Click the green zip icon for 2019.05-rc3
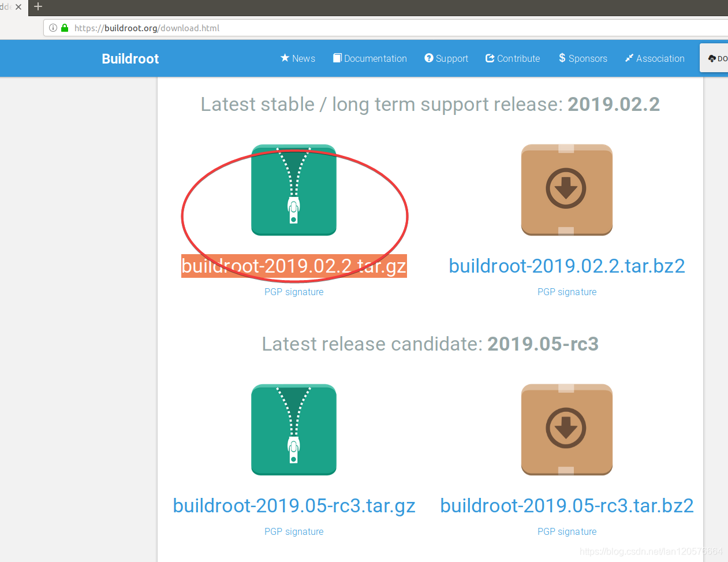Screen dimensions: 728x562 (293, 430)
